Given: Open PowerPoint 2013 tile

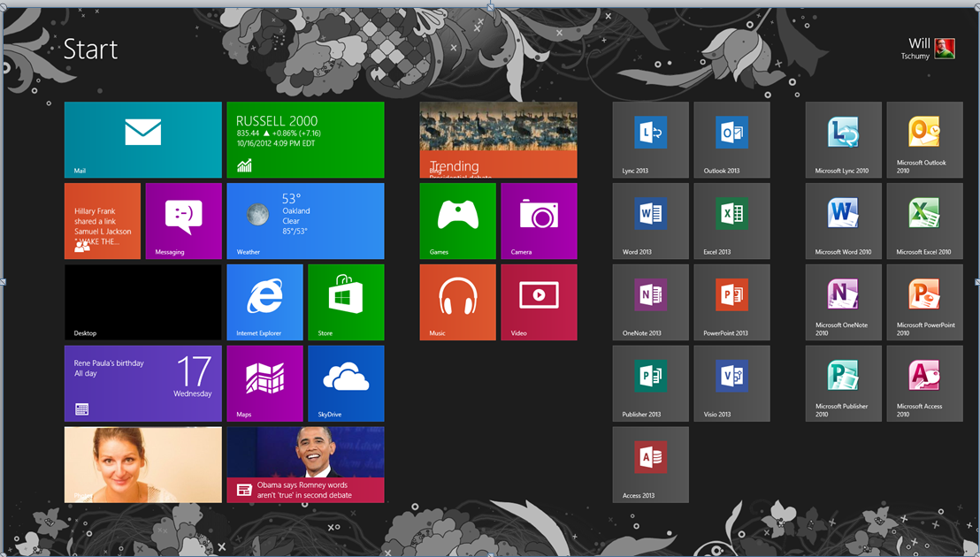Looking at the screenshot, I should pyautogui.click(x=731, y=301).
